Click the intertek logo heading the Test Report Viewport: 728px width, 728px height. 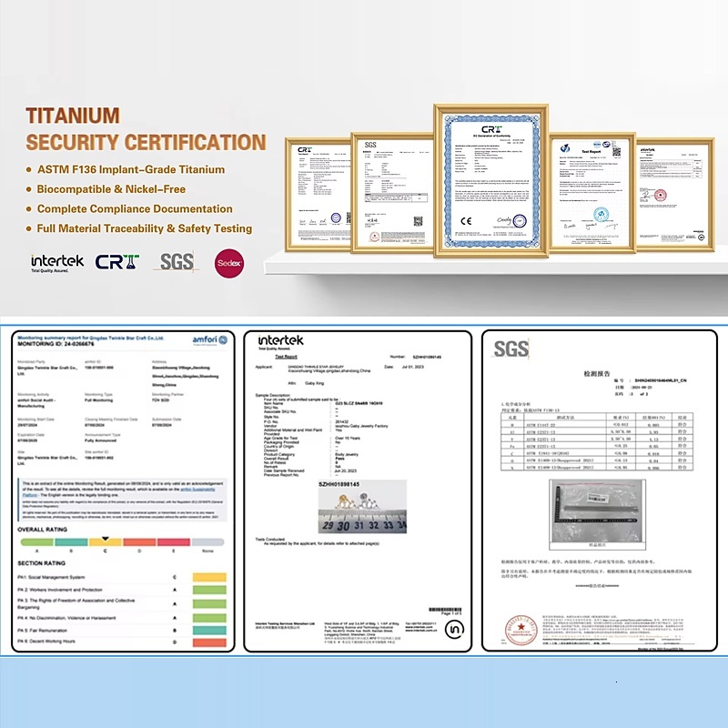(x=280, y=342)
